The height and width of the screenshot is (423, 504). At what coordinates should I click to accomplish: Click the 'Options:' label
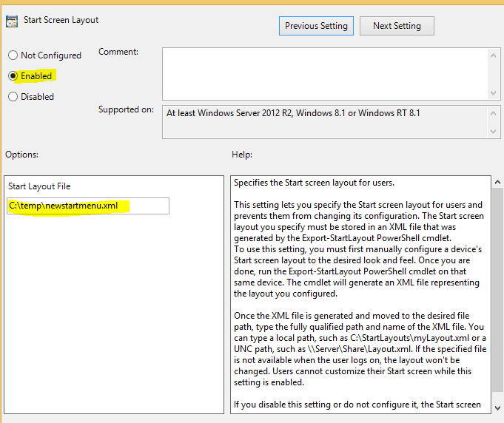pyautogui.click(x=21, y=155)
